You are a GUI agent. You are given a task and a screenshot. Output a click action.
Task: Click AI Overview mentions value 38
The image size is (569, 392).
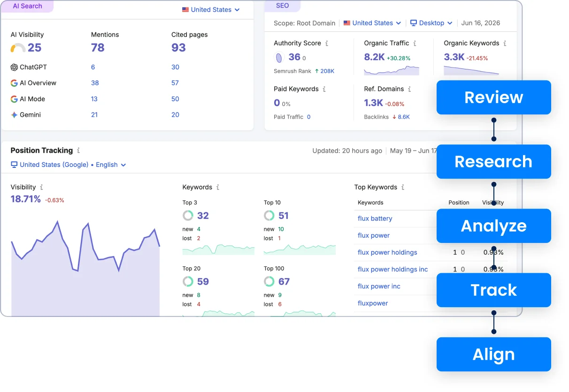click(x=95, y=83)
